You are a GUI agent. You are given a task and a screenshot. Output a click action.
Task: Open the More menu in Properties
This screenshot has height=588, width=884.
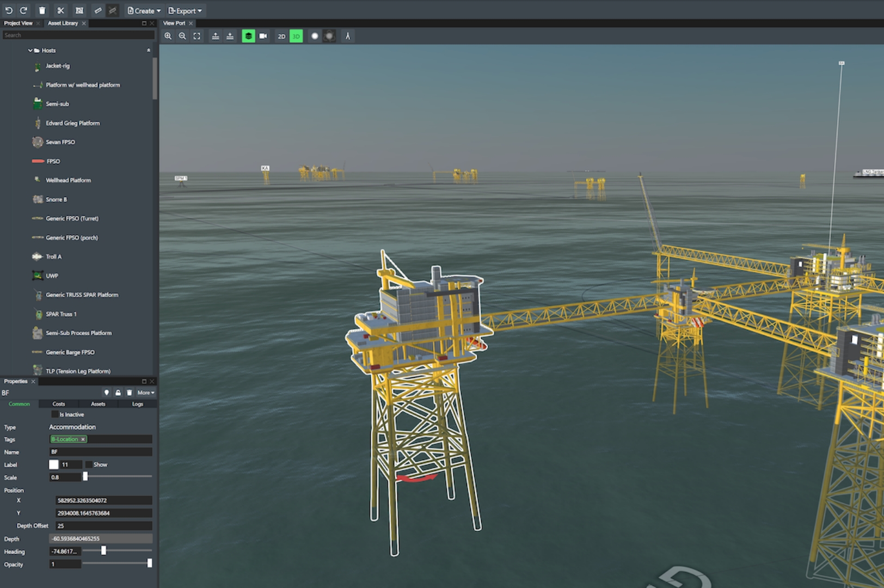[145, 393]
